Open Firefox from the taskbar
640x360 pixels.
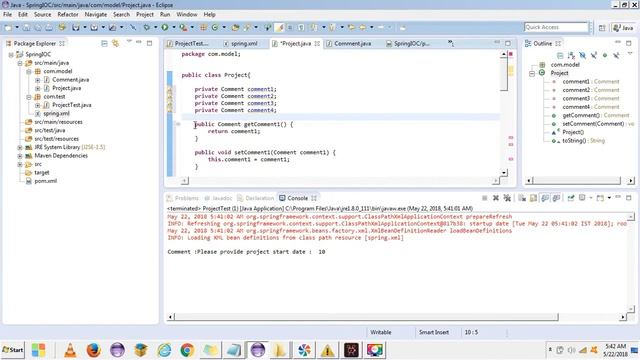(x=93, y=350)
